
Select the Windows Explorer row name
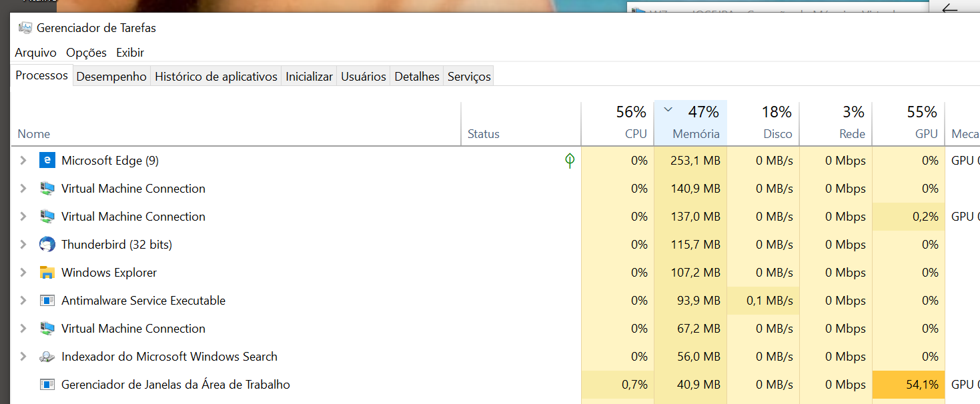(109, 273)
